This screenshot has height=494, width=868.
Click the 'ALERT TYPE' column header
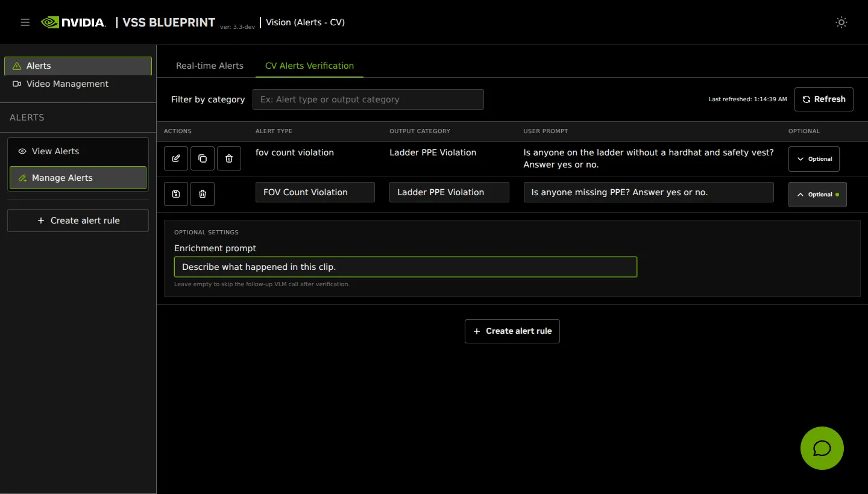(x=274, y=131)
